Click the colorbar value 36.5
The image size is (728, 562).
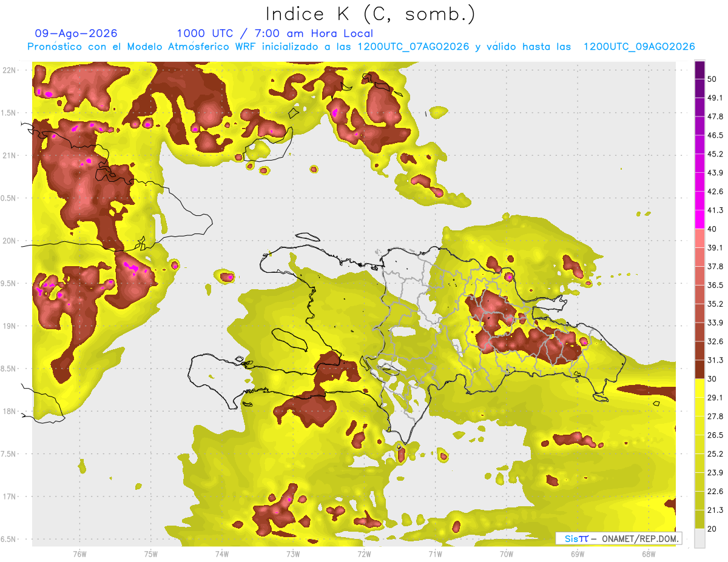[715, 285]
